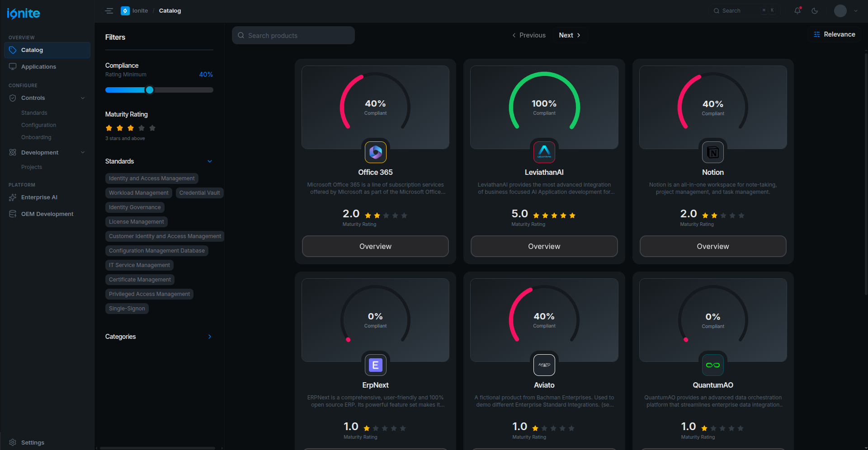The height and width of the screenshot is (450, 868).
Task: Open the user avatar dropdown menu
Action: point(846,11)
